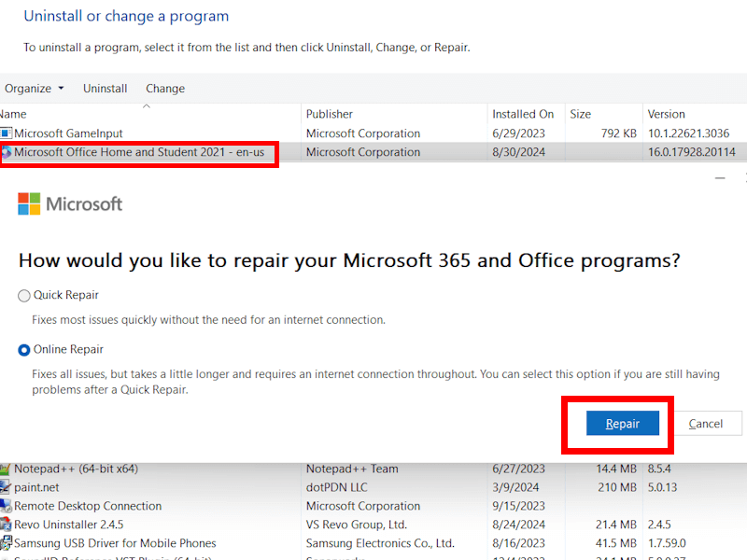Click the Microsoft logo in the dialog
Screen dimensions: 747x560
tap(30, 203)
